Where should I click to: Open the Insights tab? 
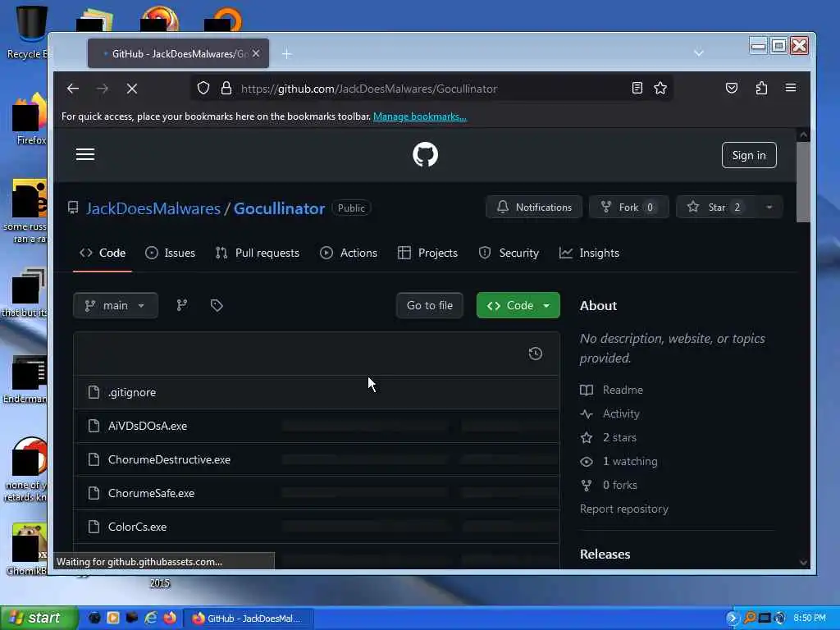(x=589, y=253)
